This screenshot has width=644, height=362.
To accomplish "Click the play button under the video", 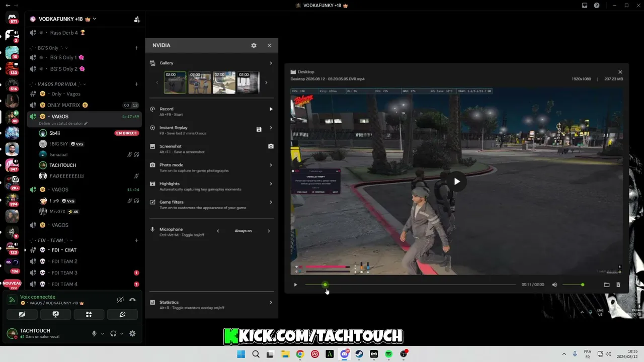I will click(x=295, y=285).
